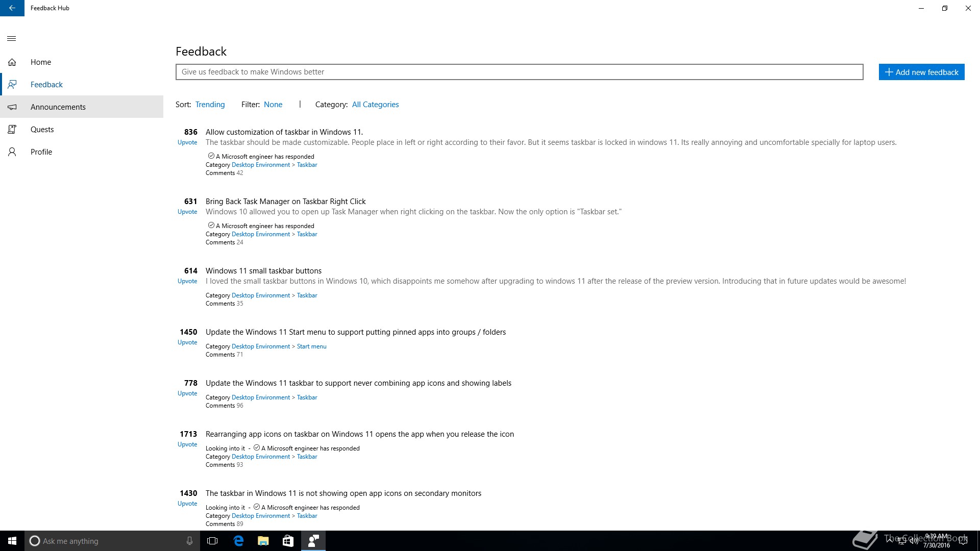Click 'Looking into it' status on 1430 feedback
Image resolution: width=980 pixels, height=551 pixels.
225,508
